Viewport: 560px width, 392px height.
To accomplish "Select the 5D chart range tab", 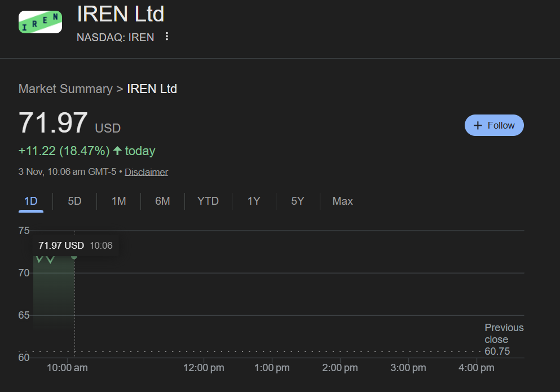I will click(74, 201).
